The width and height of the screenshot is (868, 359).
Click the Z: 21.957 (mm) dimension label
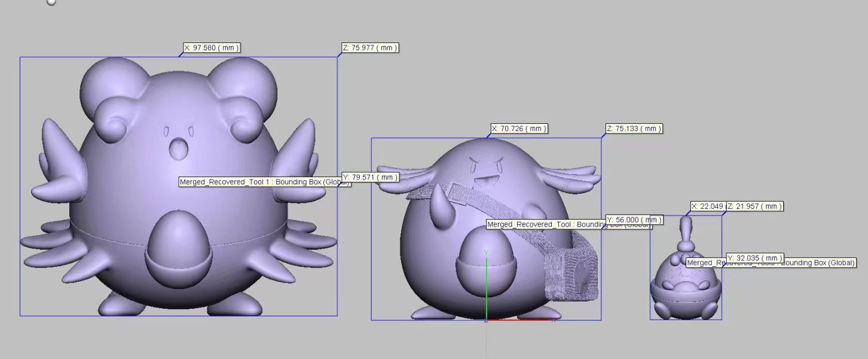pyautogui.click(x=754, y=206)
